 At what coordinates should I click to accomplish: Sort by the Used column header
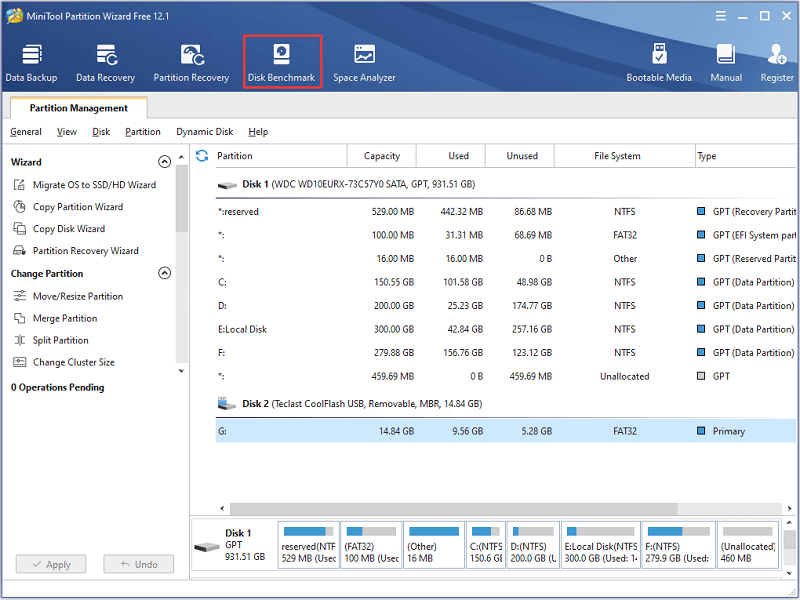451,156
